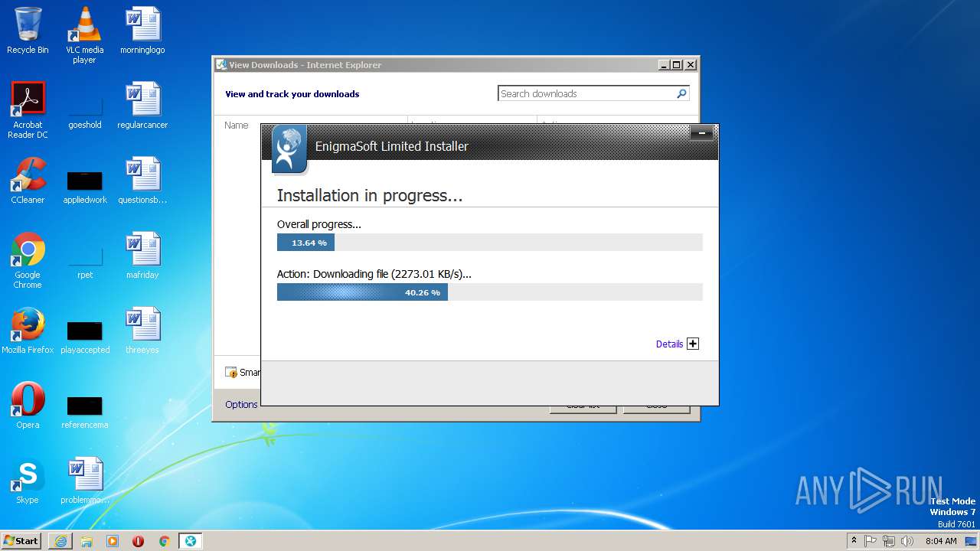
Task: Open the regularcancer Word document
Action: 142,106
